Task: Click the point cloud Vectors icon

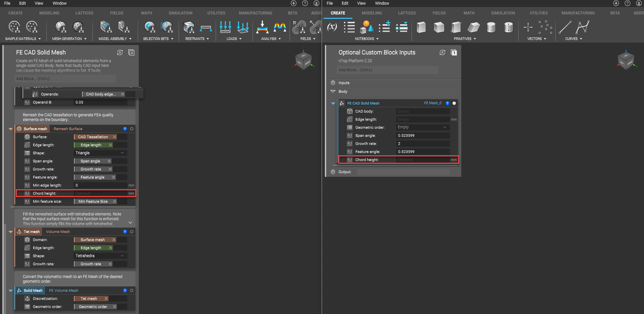Action: pyautogui.click(x=546, y=27)
